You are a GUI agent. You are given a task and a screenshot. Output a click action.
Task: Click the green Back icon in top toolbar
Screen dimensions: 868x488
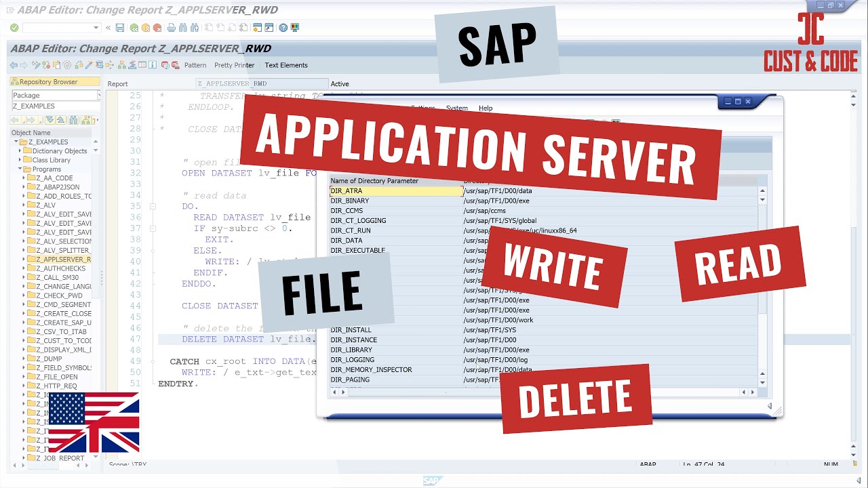(134, 28)
